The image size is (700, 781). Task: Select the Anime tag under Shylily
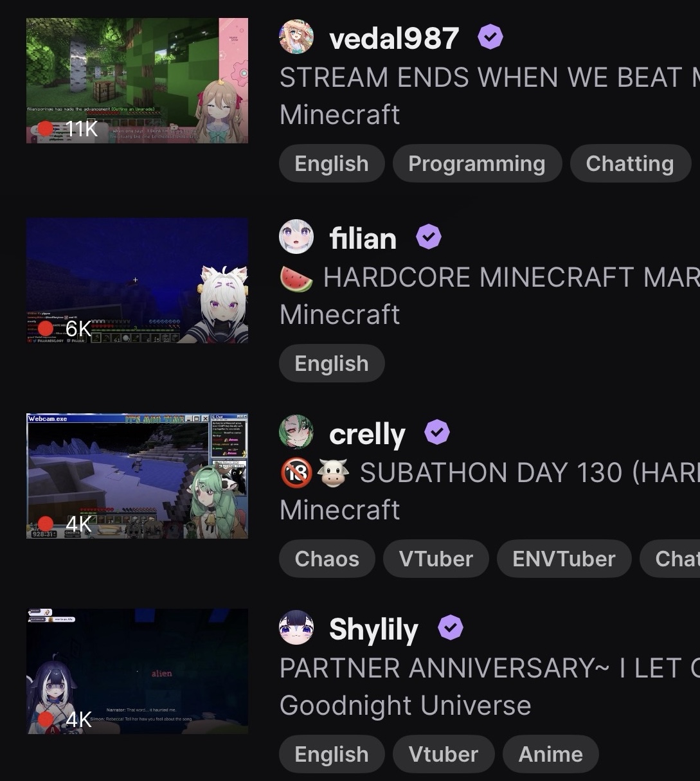click(551, 754)
